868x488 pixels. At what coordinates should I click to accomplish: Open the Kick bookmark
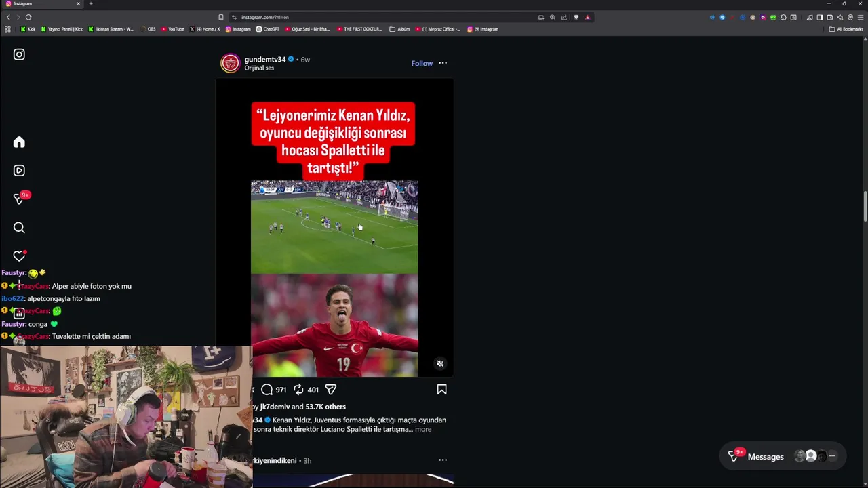click(x=28, y=29)
